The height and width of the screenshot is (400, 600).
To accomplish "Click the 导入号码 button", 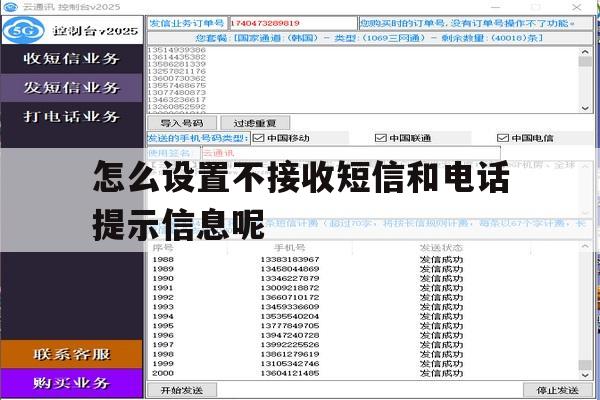I will point(182,123).
